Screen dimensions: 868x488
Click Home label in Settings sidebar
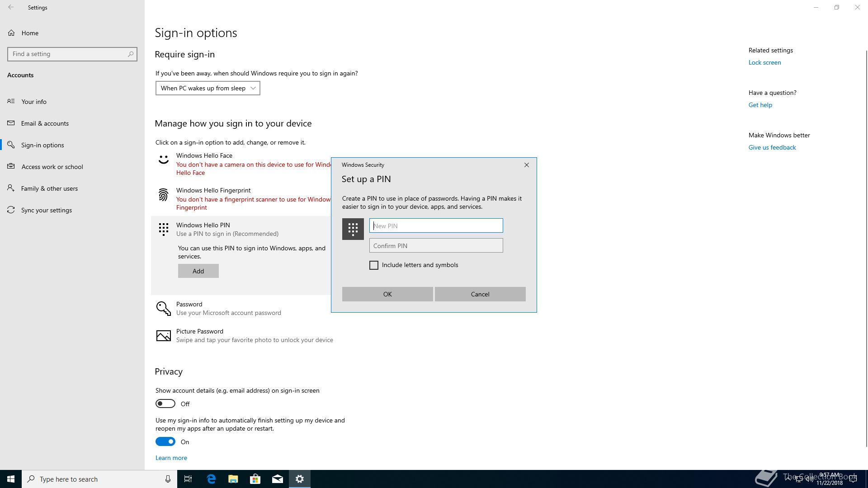pos(30,33)
